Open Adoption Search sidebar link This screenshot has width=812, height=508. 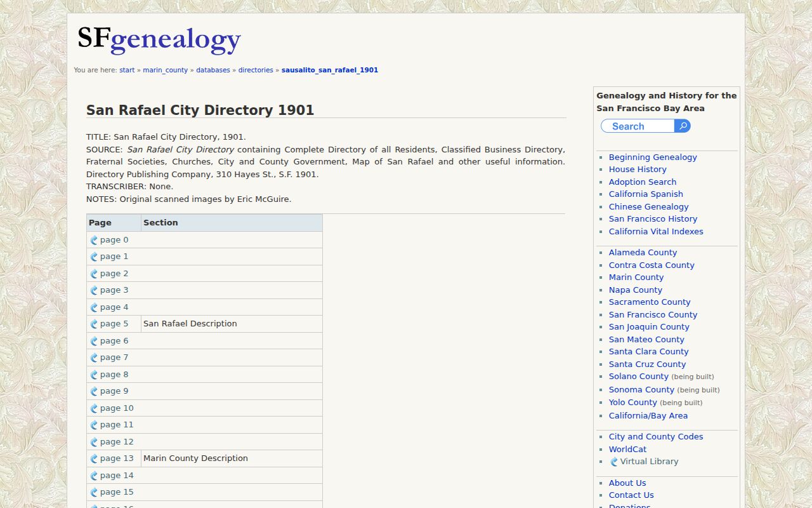coord(643,182)
